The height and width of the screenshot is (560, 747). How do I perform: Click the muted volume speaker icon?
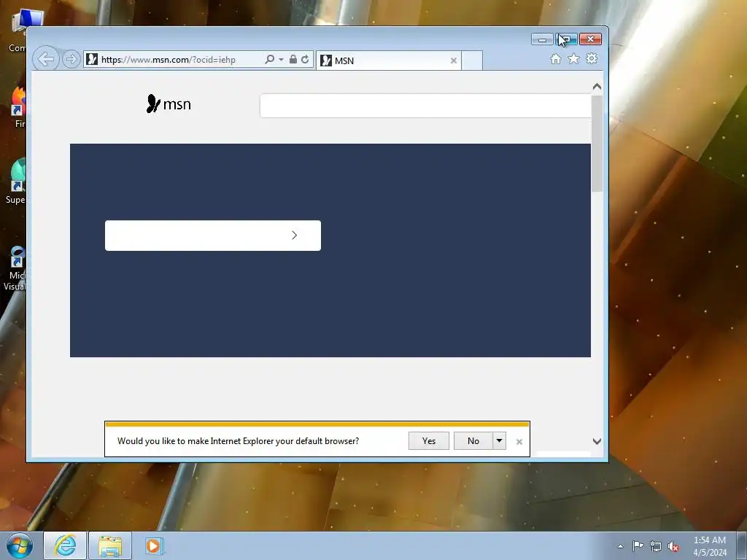(x=673, y=547)
